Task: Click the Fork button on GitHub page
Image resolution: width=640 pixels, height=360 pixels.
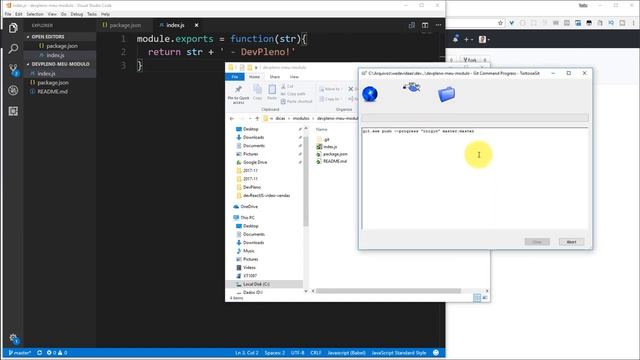Action: coord(470,60)
